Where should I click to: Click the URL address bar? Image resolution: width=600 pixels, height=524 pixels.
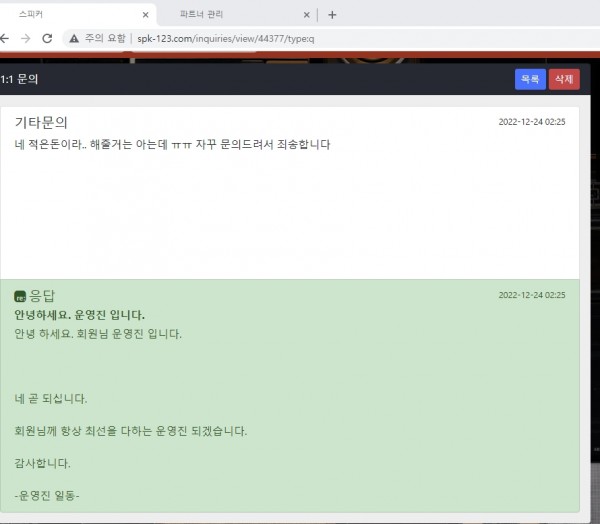(x=300, y=38)
